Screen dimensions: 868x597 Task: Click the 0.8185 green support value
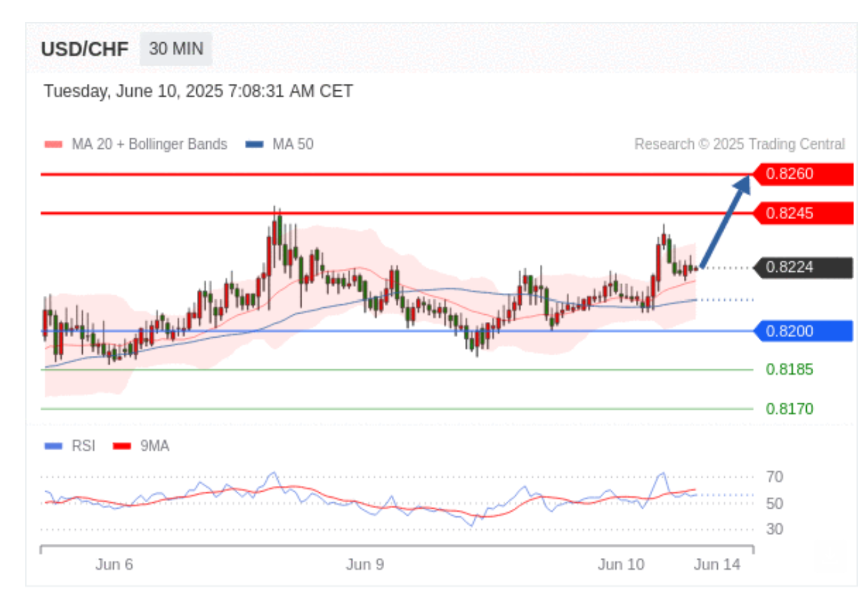tap(790, 370)
